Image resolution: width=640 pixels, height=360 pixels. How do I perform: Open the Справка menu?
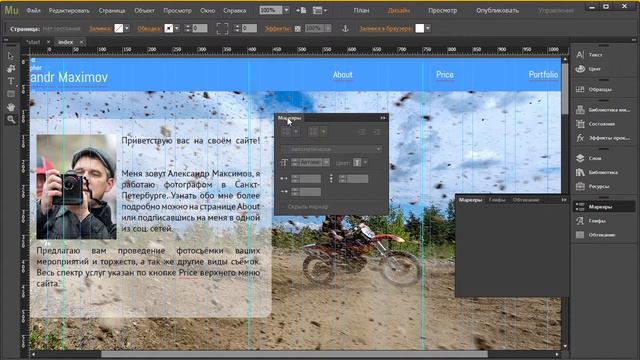pyautogui.click(x=235, y=11)
